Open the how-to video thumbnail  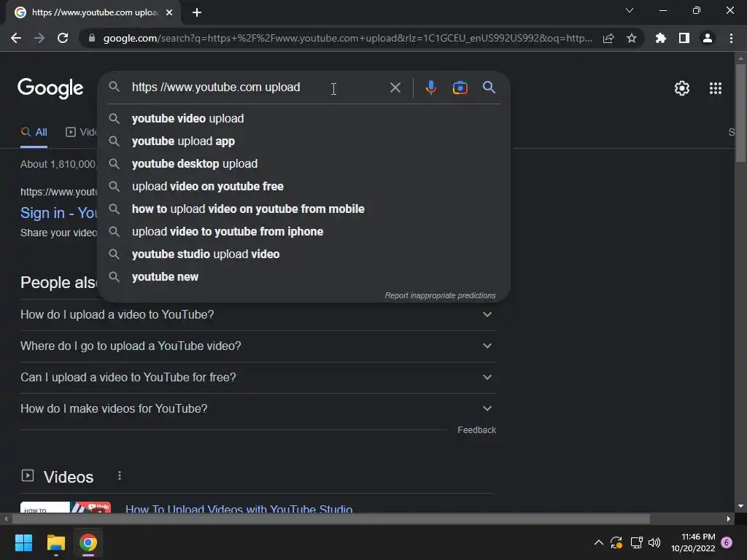click(66, 507)
